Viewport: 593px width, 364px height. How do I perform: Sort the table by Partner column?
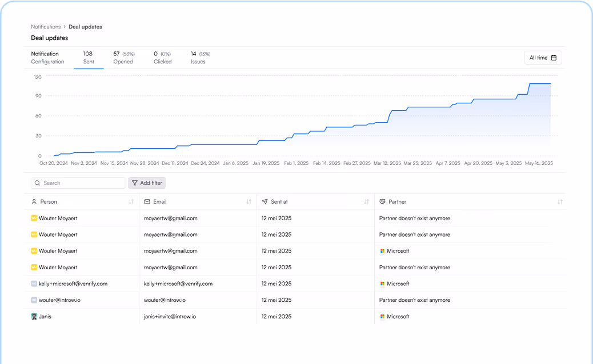coord(560,201)
